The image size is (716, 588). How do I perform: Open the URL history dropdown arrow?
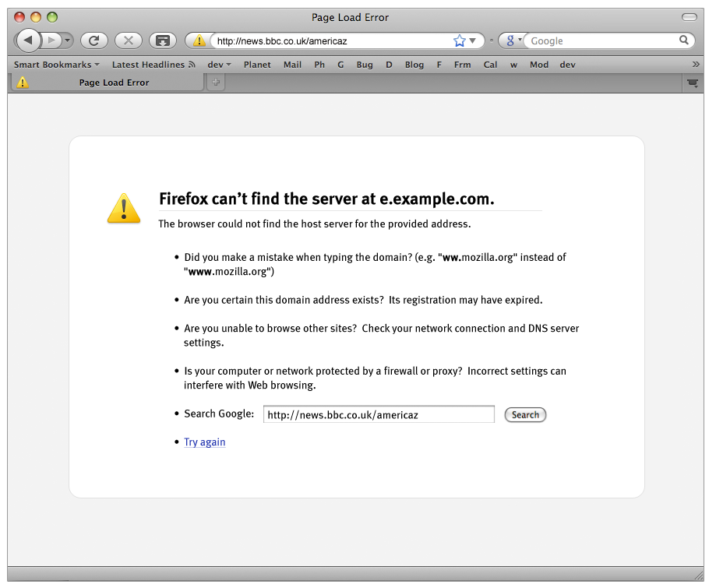coord(473,40)
